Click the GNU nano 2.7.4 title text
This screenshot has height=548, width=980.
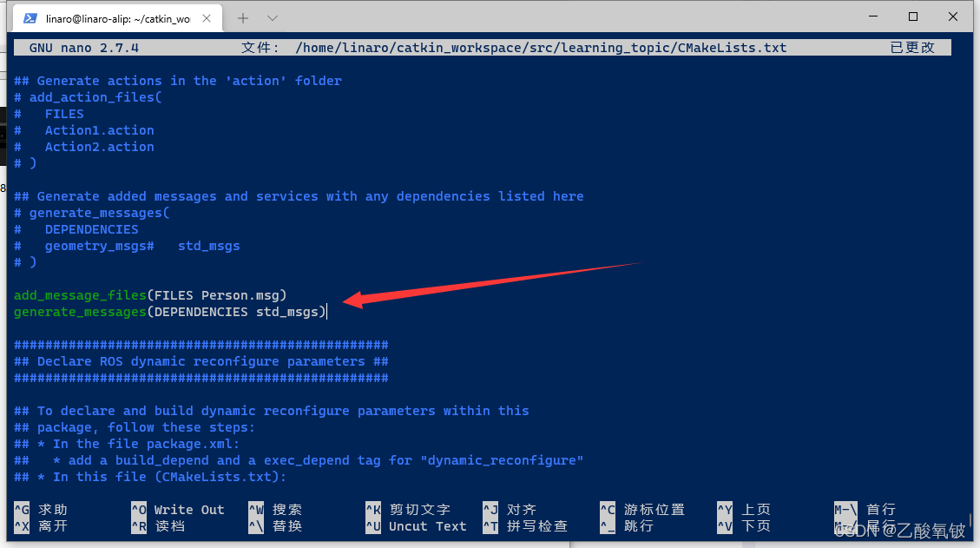[83, 48]
